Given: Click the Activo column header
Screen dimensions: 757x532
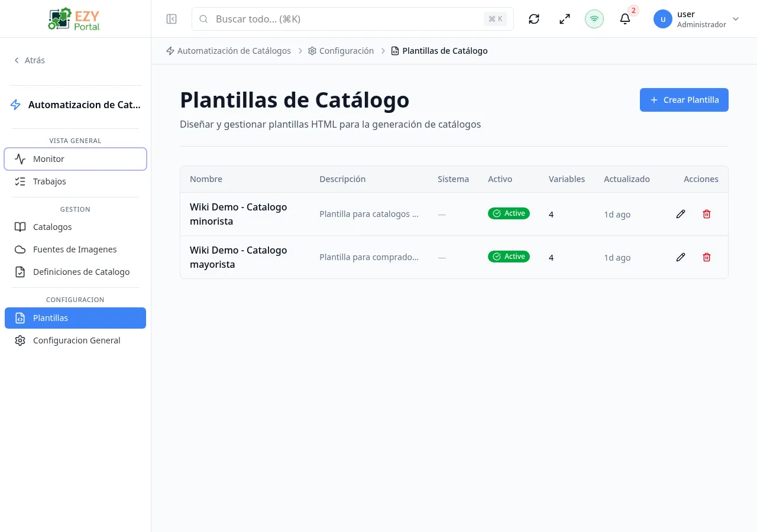Looking at the screenshot, I should point(500,179).
